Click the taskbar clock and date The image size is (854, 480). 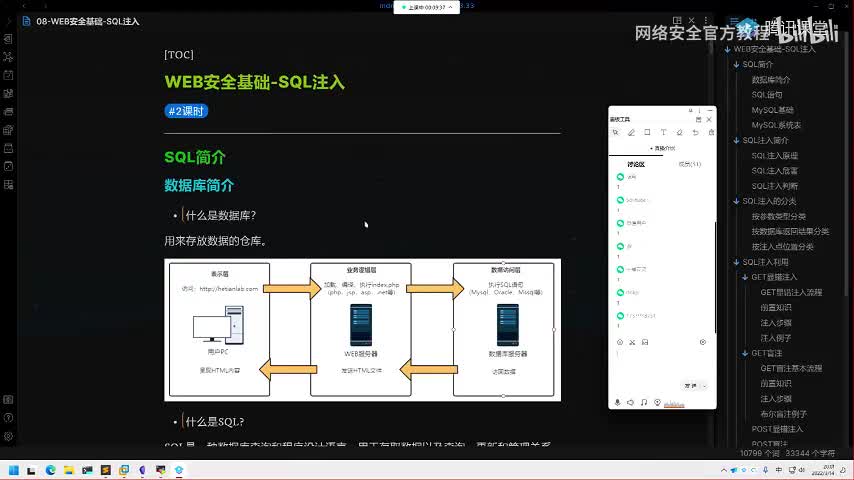point(824,470)
